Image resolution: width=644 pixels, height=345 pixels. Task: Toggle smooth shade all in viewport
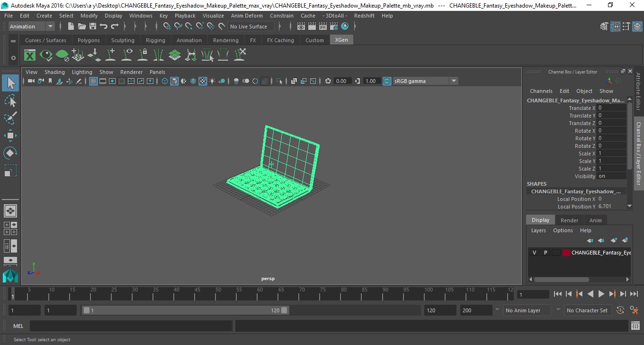tap(174, 81)
